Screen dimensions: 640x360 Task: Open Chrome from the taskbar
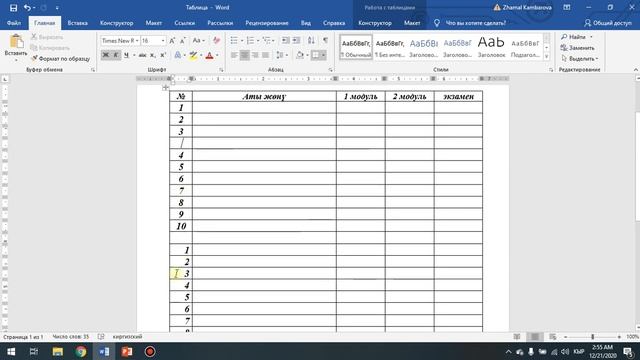[x=81, y=351]
